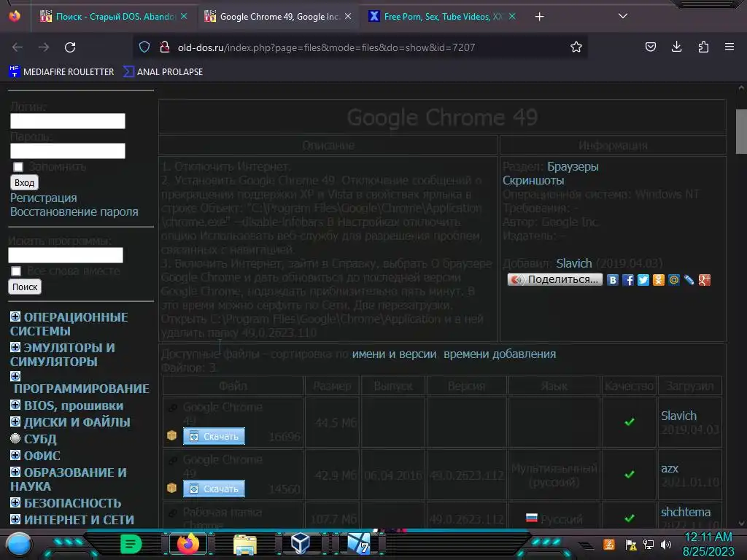Share page on Google Plus icon
This screenshot has height=560, width=747.
[x=704, y=280]
